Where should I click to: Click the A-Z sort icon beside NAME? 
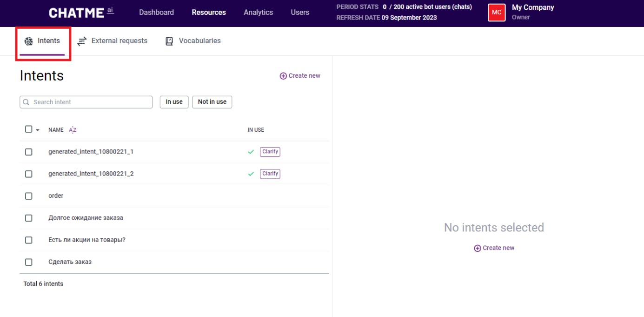(73, 130)
